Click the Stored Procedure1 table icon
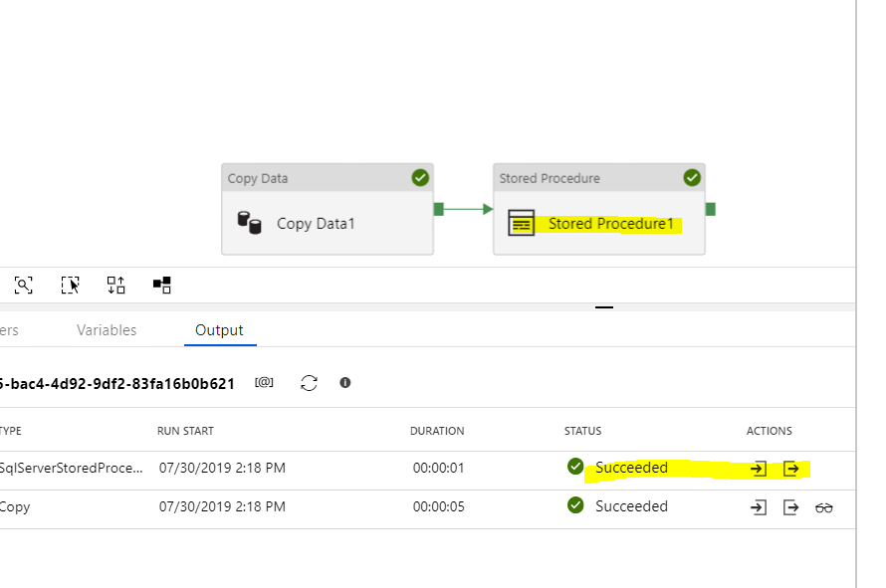This screenshot has height=588, width=886. tap(521, 223)
